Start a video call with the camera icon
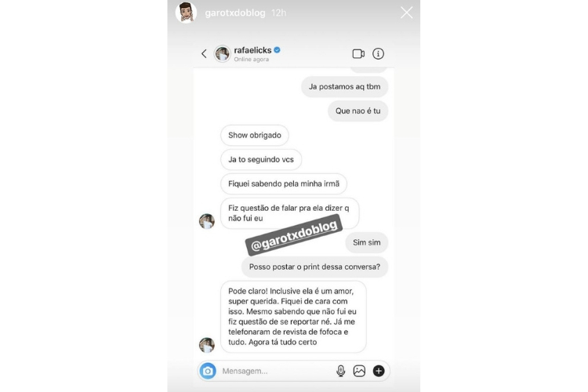Viewport: 588px width, 392px height. coord(358,53)
